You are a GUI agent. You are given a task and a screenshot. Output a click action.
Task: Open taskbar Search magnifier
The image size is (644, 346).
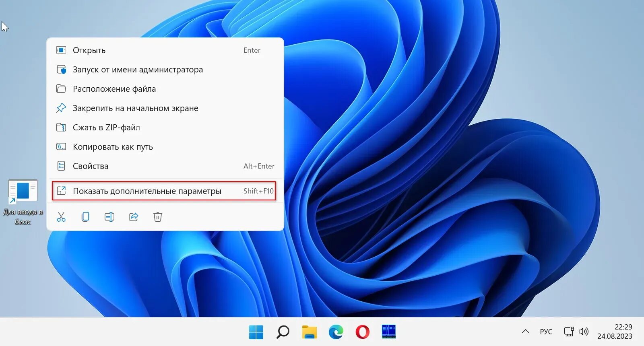283,332
